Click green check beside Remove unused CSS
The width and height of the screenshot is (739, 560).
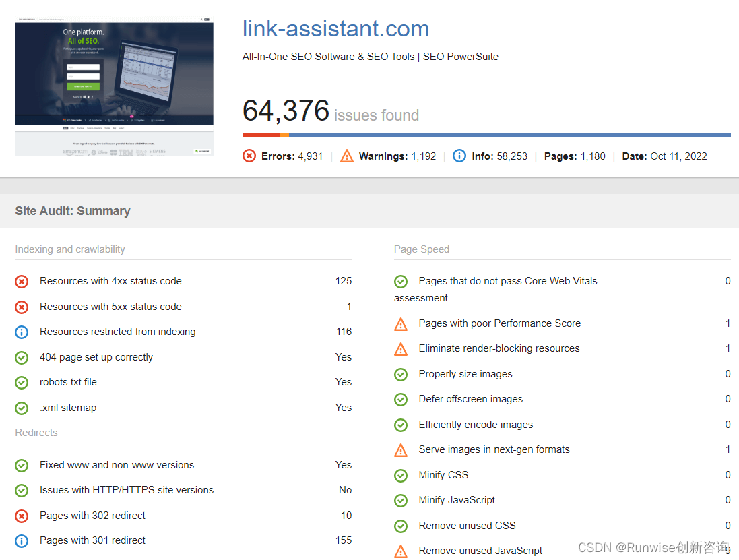click(401, 526)
